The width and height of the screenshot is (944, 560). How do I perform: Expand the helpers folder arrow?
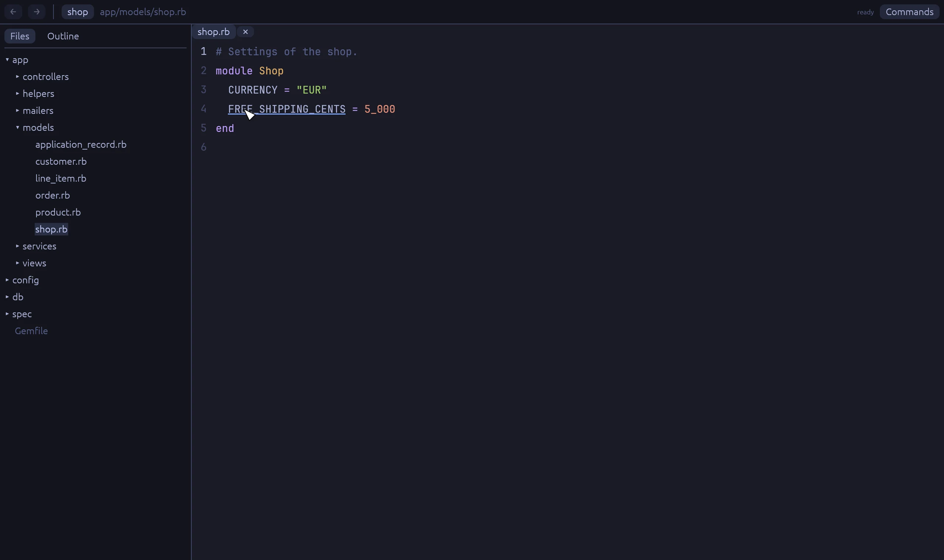click(x=17, y=94)
